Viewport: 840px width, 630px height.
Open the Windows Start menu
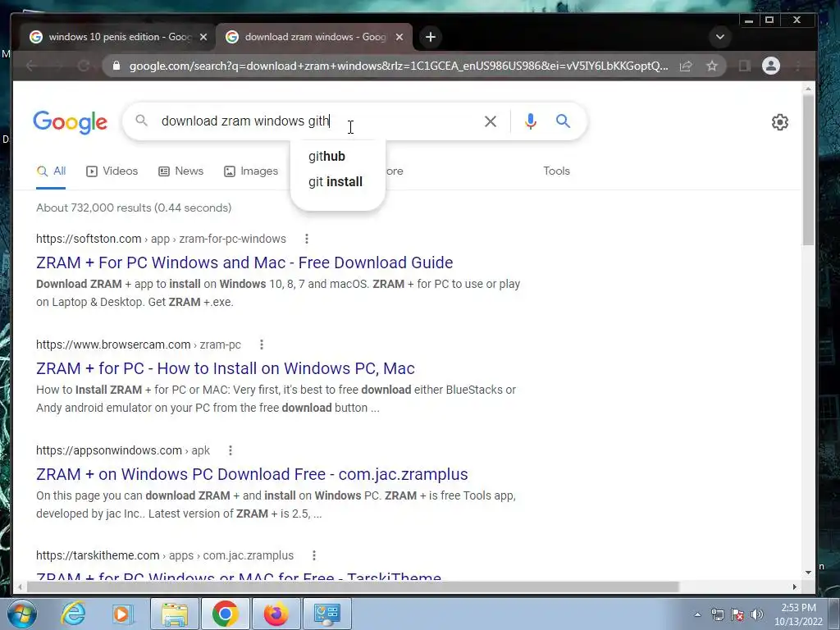click(22, 614)
